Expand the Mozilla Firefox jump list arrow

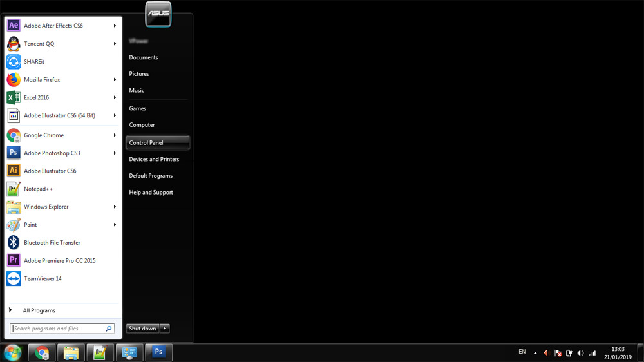point(115,80)
